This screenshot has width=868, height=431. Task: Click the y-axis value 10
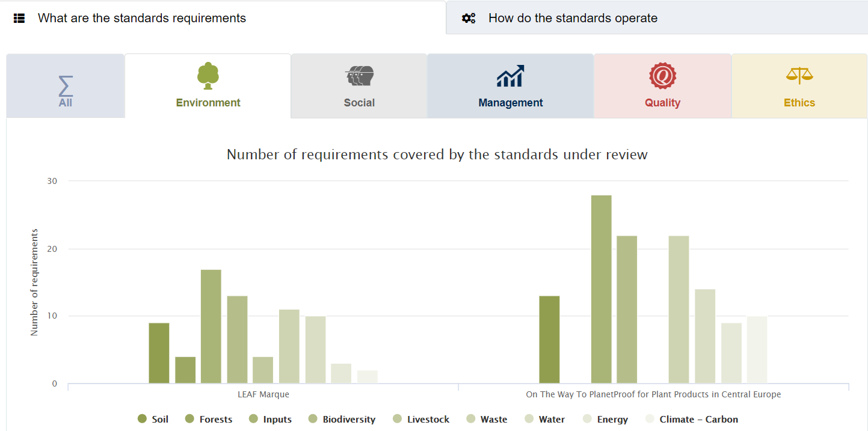click(52, 316)
